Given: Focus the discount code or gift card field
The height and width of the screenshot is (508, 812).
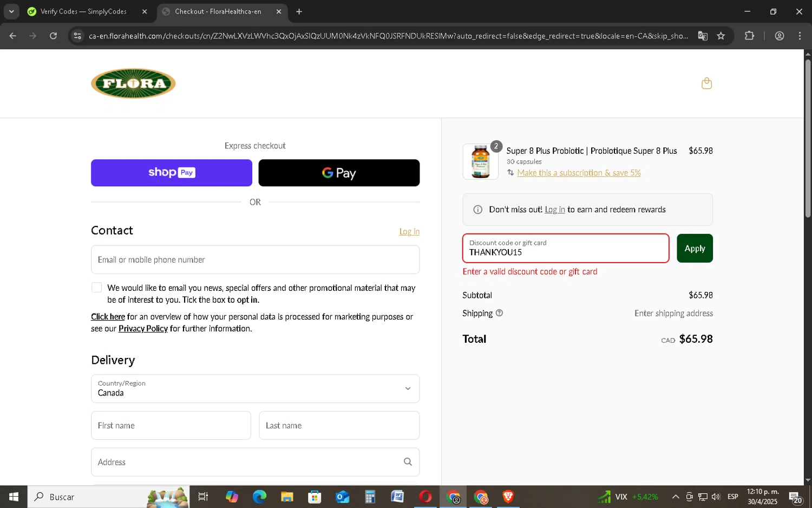Looking at the screenshot, I should [x=566, y=248].
